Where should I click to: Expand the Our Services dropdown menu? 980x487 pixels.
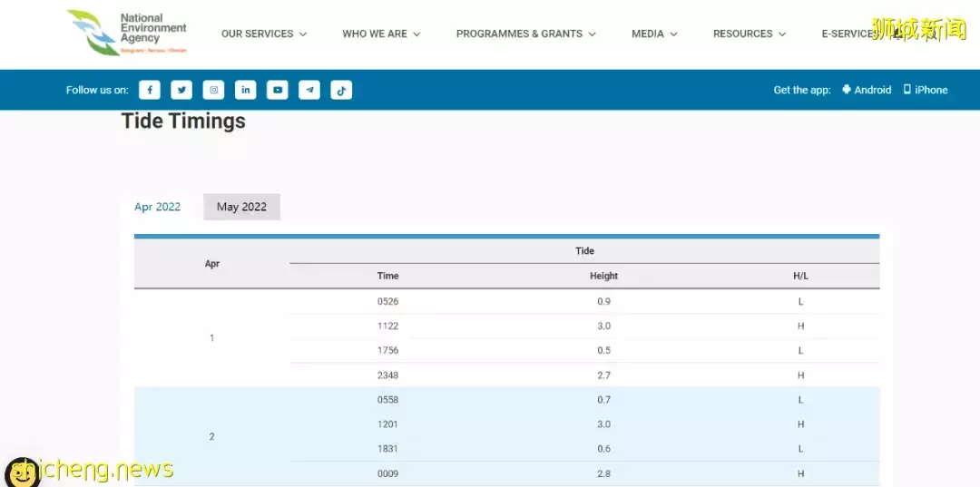point(263,34)
